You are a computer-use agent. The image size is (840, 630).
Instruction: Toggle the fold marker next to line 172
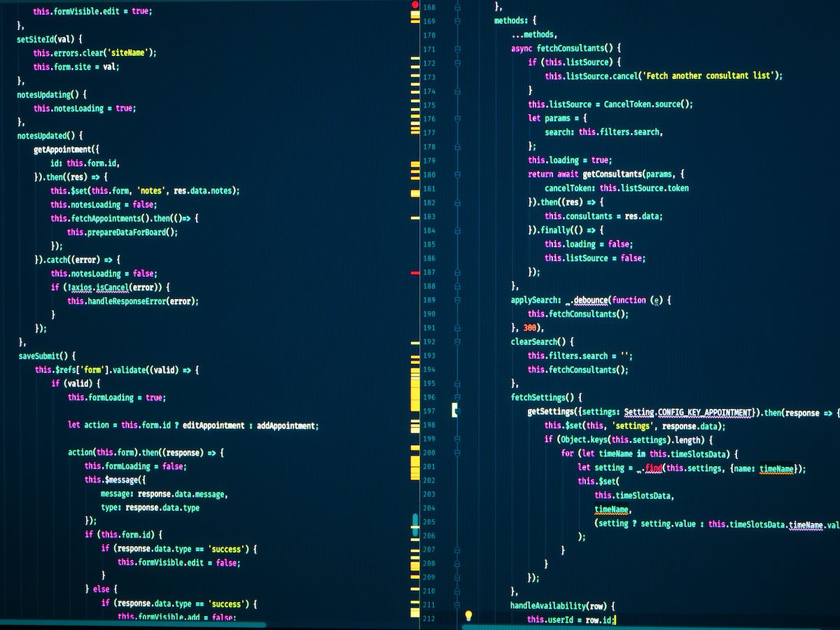[458, 63]
